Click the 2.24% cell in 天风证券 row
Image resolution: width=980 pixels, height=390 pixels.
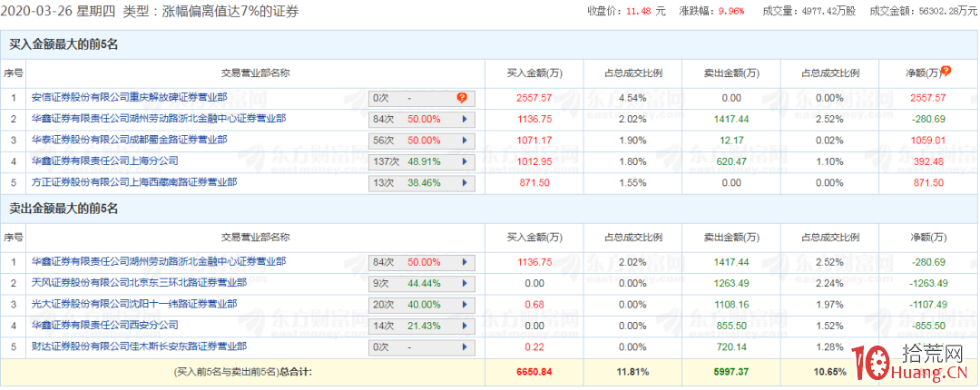tap(830, 284)
